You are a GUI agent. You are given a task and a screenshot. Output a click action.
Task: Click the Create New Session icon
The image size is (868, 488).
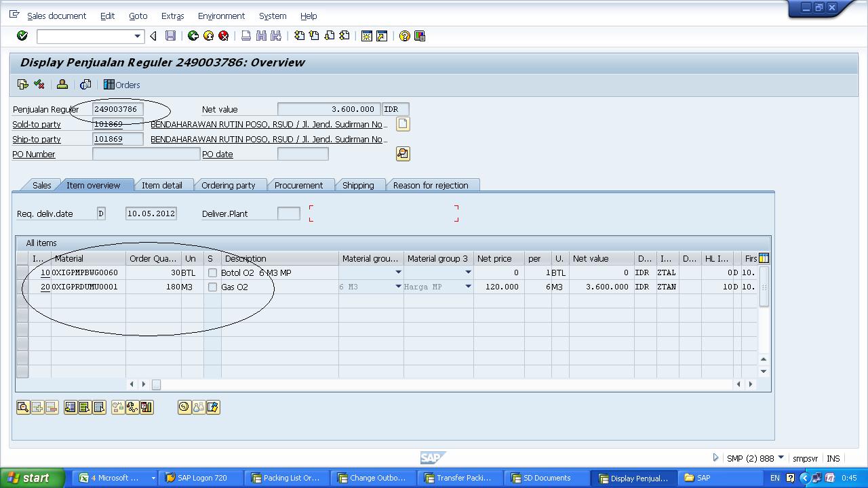point(367,36)
